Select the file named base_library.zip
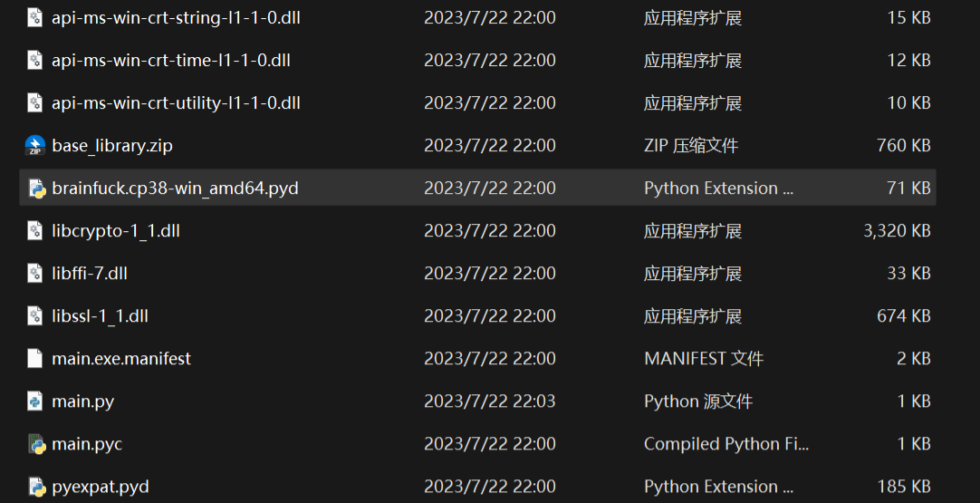The image size is (980, 503). tap(112, 145)
